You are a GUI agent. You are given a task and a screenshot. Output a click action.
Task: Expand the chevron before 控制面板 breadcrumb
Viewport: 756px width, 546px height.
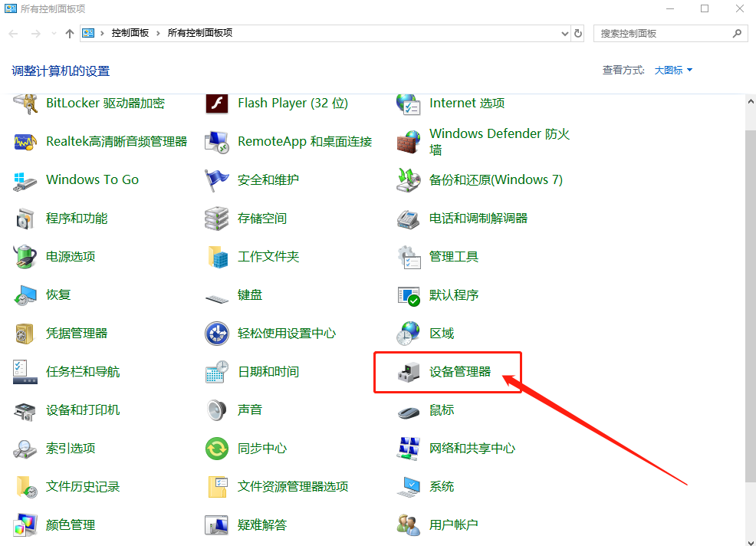click(x=102, y=33)
